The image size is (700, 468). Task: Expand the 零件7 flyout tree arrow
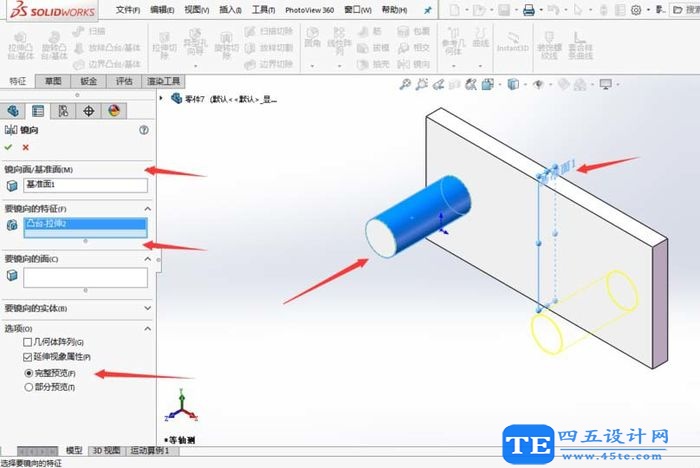point(161,98)
